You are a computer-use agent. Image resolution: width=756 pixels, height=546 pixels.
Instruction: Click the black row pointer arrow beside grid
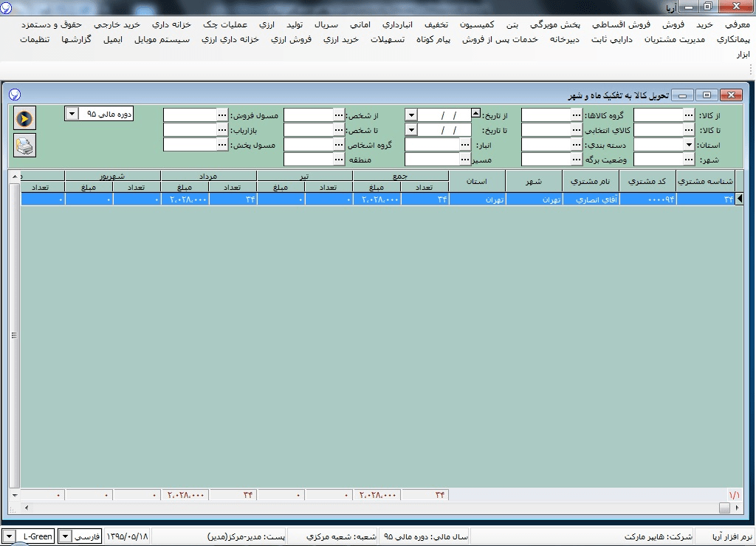click(x=740, y=199)
